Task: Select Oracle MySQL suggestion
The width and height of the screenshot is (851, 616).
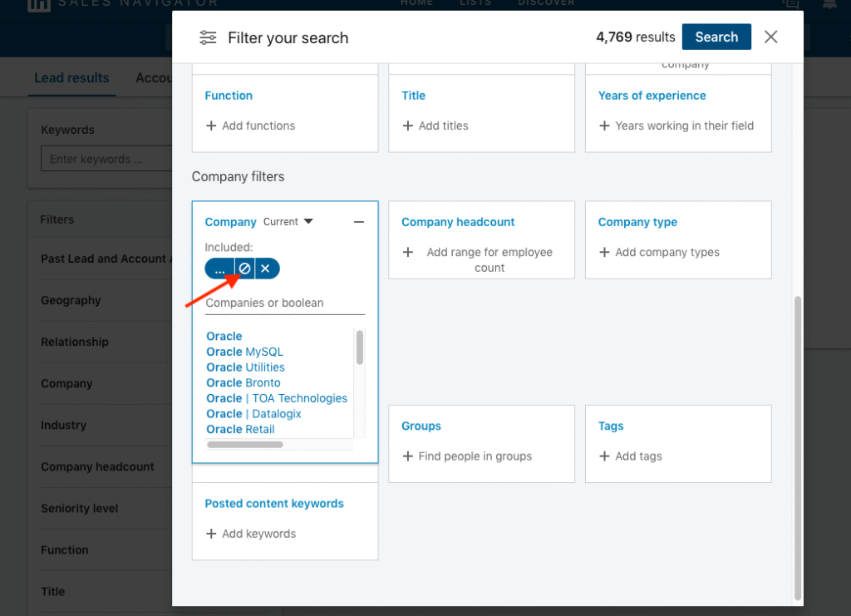Action: click(x=245, y=352)
